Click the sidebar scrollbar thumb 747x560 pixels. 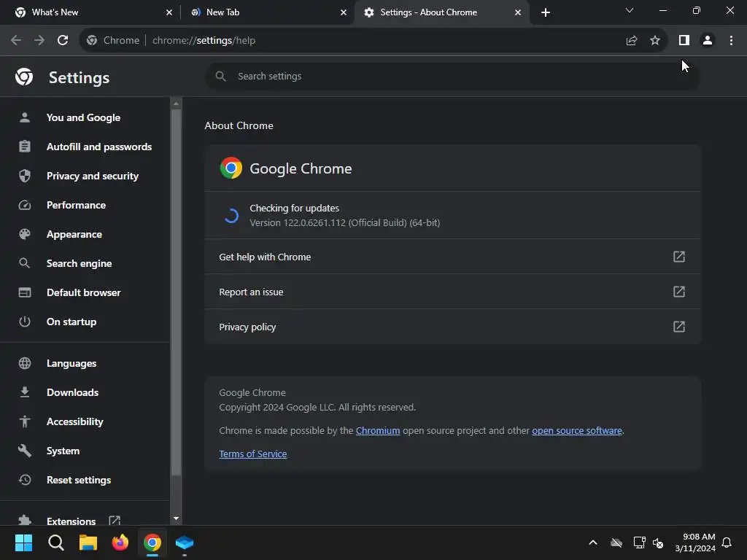point(177,292)
